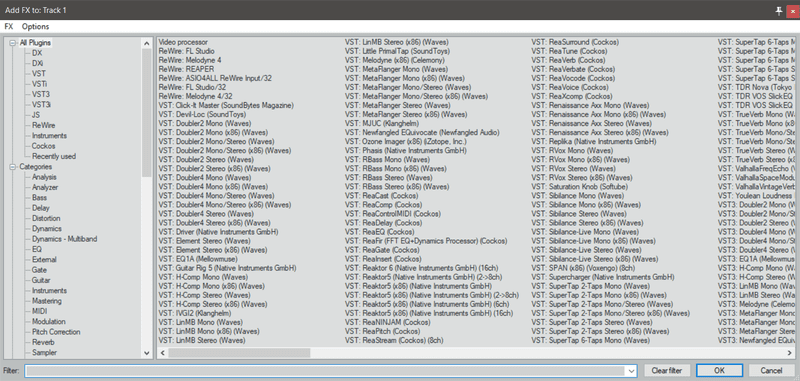Select VST: Guitar Rig 5 plugin
Screen dimensions: 800x381
228,268
